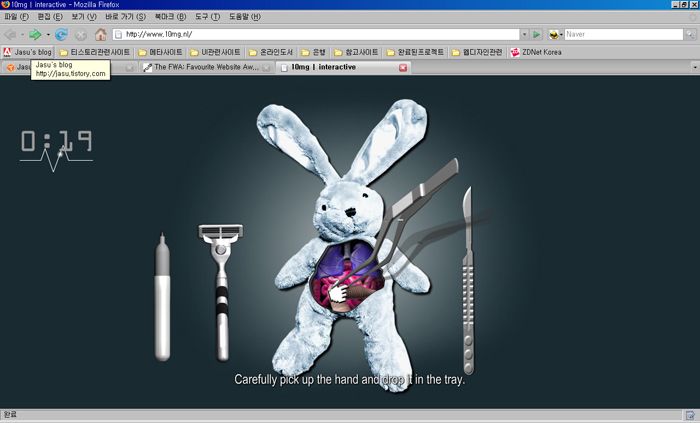Open the 참고사이트 bookmark folder

click(356, 52)
